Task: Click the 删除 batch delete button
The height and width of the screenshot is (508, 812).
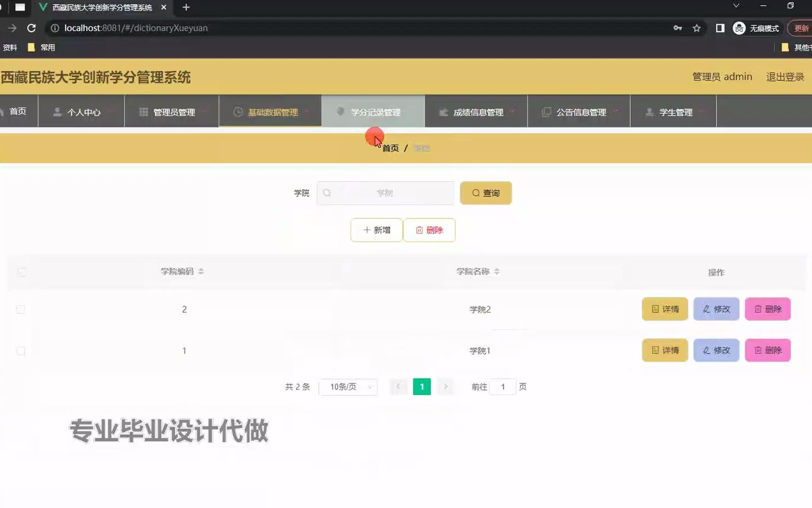Action: (x=430, y=230)
